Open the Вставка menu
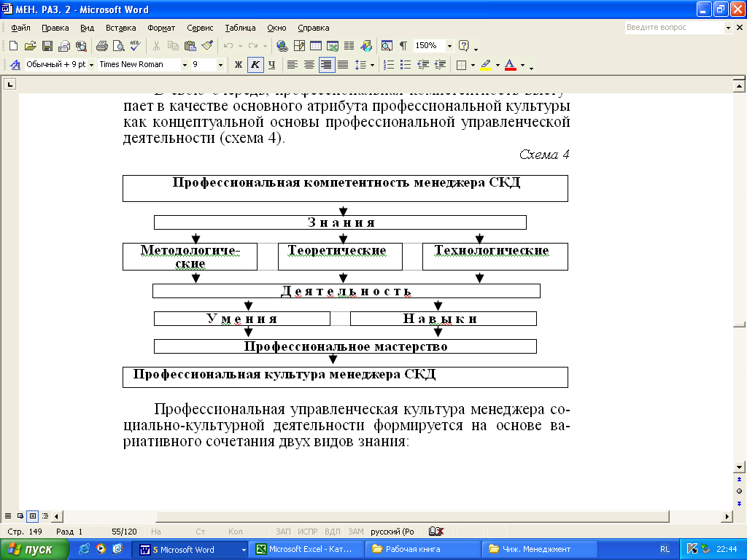This screenshot has width=747, height=560. (x=120, y=28)
